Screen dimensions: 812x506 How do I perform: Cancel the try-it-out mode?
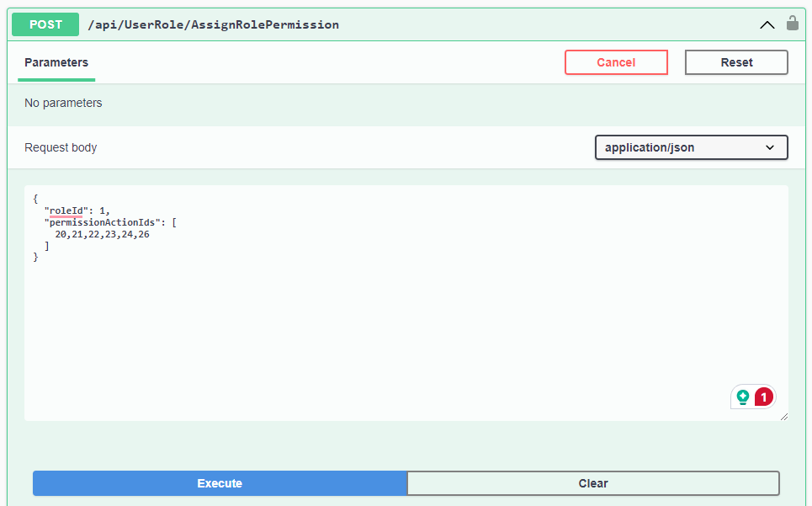coord(616,62)
